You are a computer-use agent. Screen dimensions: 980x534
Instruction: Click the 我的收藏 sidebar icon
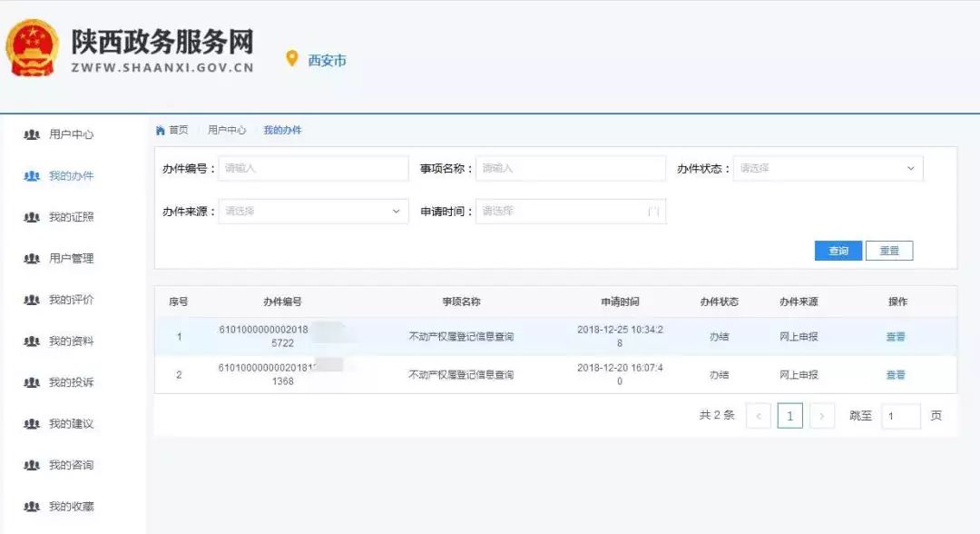tap(32, 507)
